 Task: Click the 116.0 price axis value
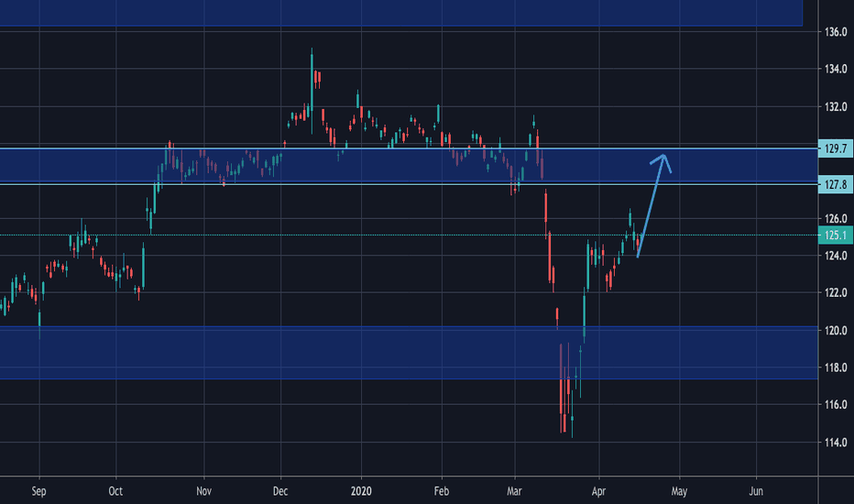pos(836,405)
